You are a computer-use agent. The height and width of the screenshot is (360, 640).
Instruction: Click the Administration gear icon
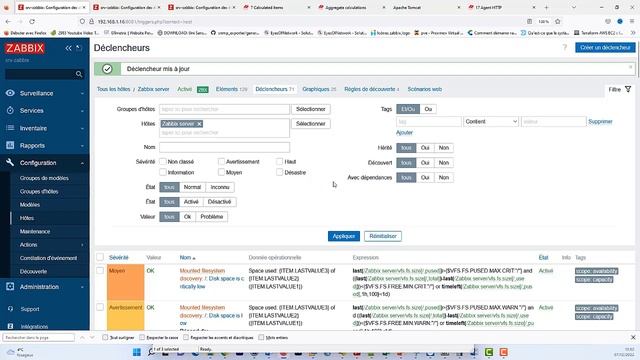(x=10, y=287)
